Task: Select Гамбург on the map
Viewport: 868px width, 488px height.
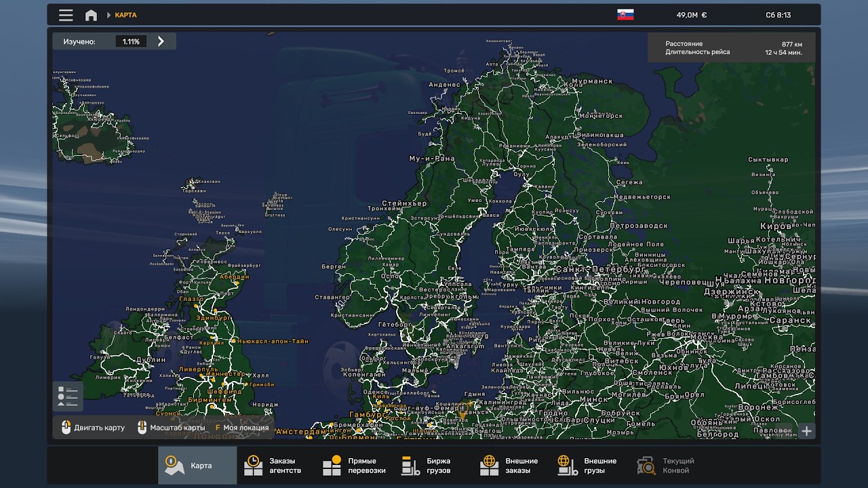Action: pos(366,414)
